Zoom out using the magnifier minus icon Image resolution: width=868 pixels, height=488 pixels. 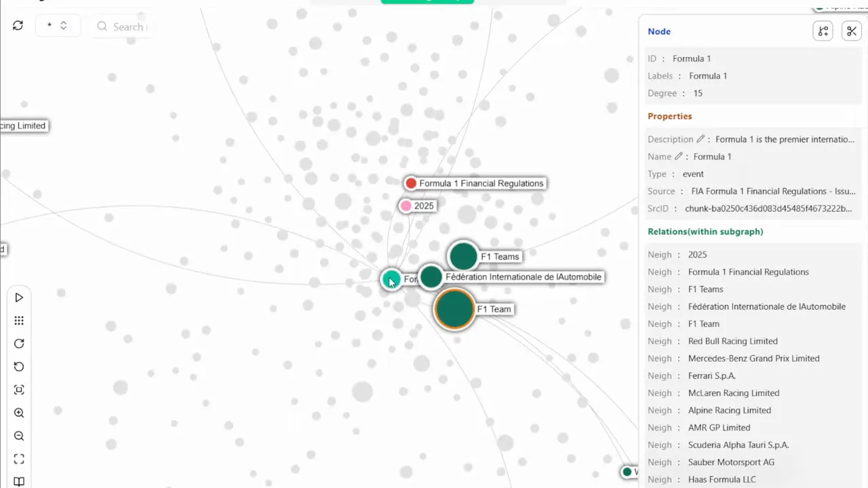[19, 436]
